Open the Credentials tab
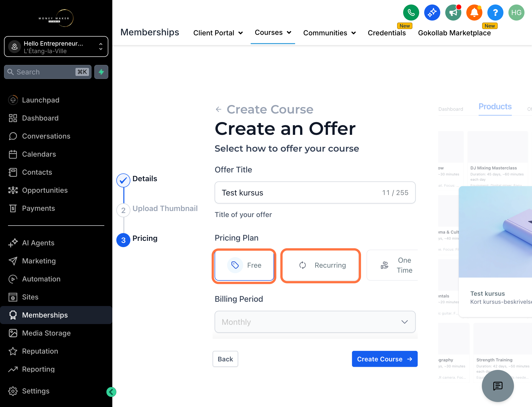Screen dimensions: 532x407 [x=387, y=33]
